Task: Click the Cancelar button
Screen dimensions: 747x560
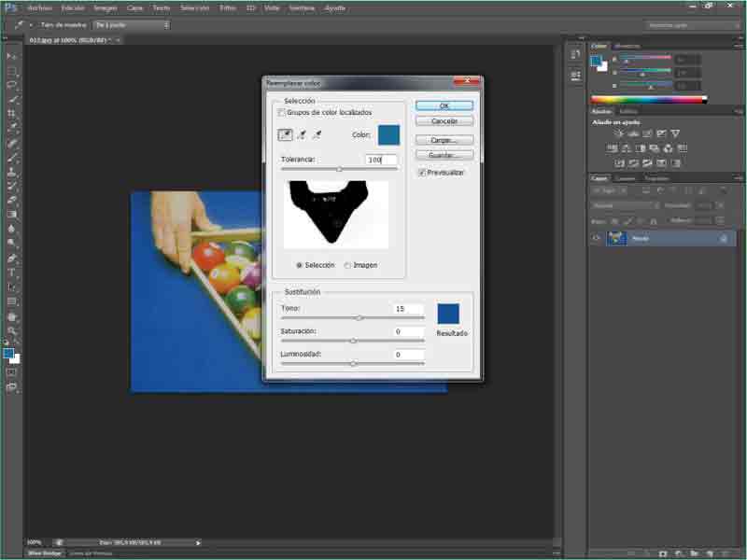Action: click(x=444, y=121)
